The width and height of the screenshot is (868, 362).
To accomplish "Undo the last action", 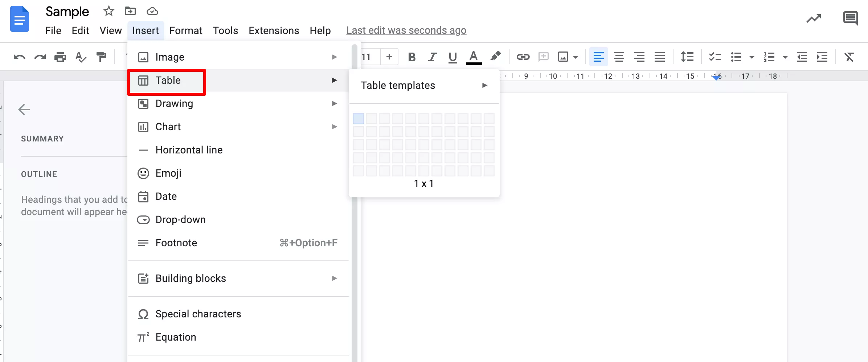I will click(19, 57).
